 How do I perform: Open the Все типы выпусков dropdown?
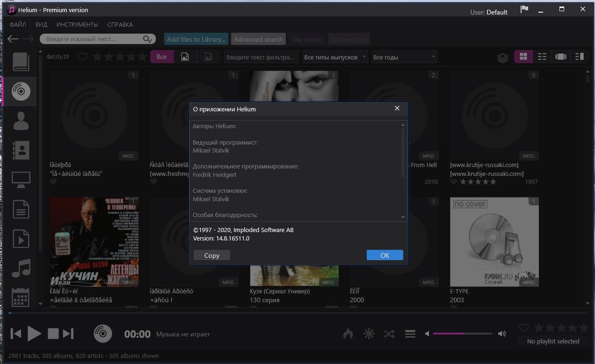pos(335,57)
